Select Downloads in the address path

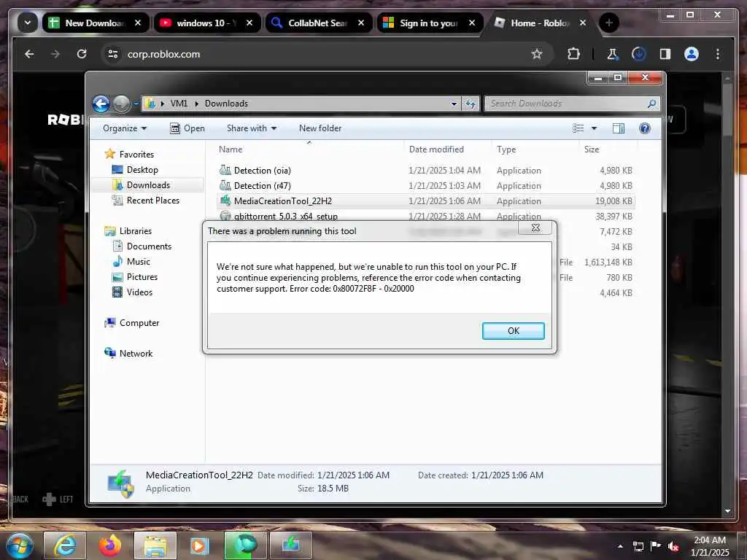point(226,104)
